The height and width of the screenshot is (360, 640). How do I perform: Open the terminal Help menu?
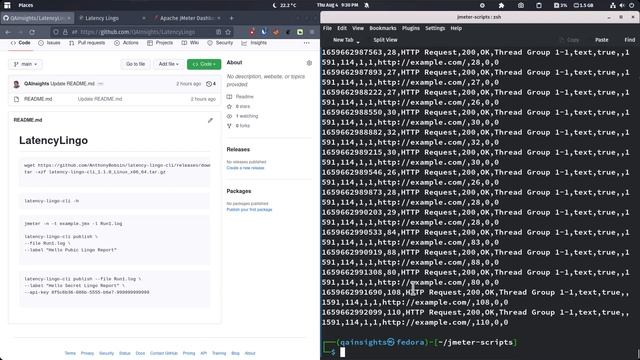click(x=456, y=28)
